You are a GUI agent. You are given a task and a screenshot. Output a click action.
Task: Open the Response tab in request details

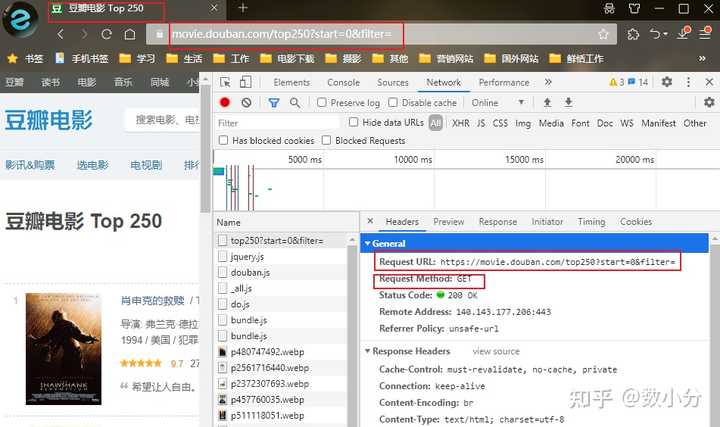tap(498, 222)
